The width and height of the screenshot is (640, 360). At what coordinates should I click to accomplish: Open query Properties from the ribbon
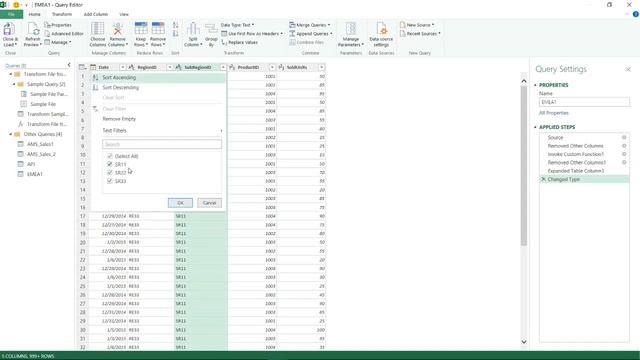click(x=58, y=25)
